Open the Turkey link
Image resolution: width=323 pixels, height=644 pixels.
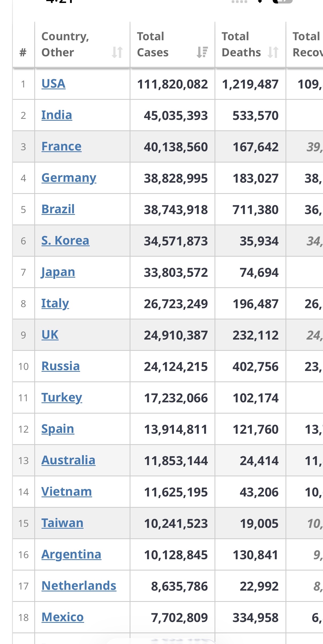point(62,398)
